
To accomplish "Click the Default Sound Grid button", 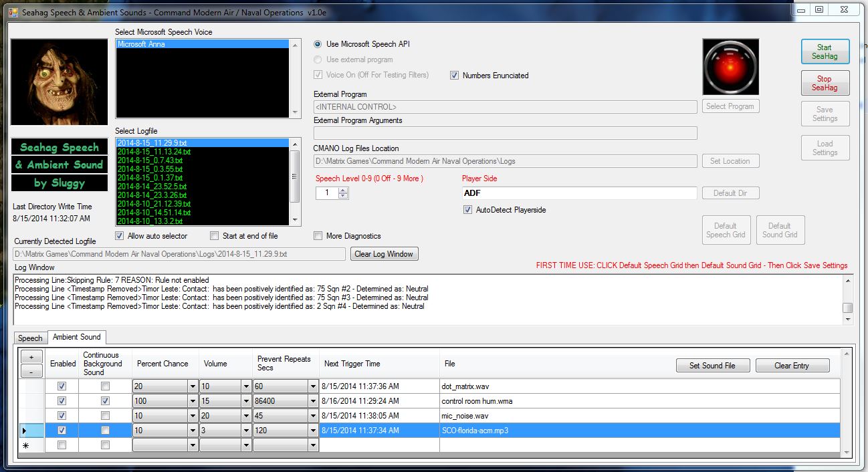I will pyautogui.click(x=780, y=230).
